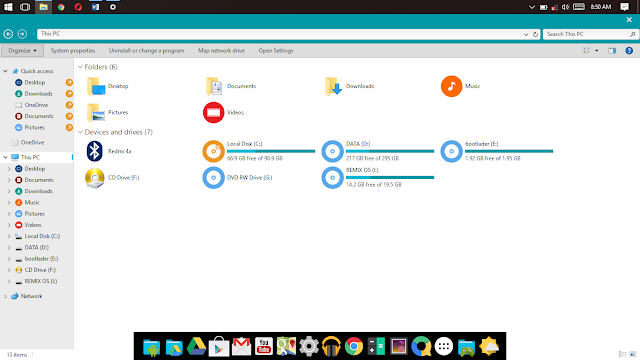Click Local Disk (C:) capacity bar
This screenshot has width=640, height=360.
271,151
